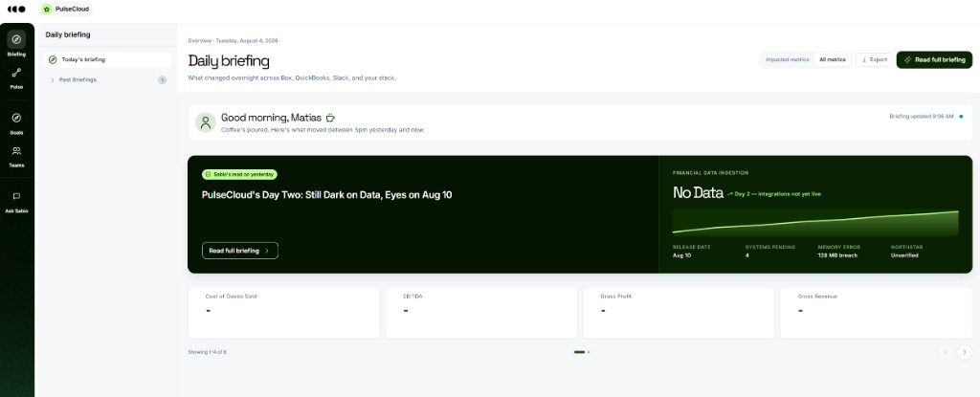Click Systems pending value 4
Image resolution: width=980 pixels, height=397 pixels.
click(x=746, y=255)
